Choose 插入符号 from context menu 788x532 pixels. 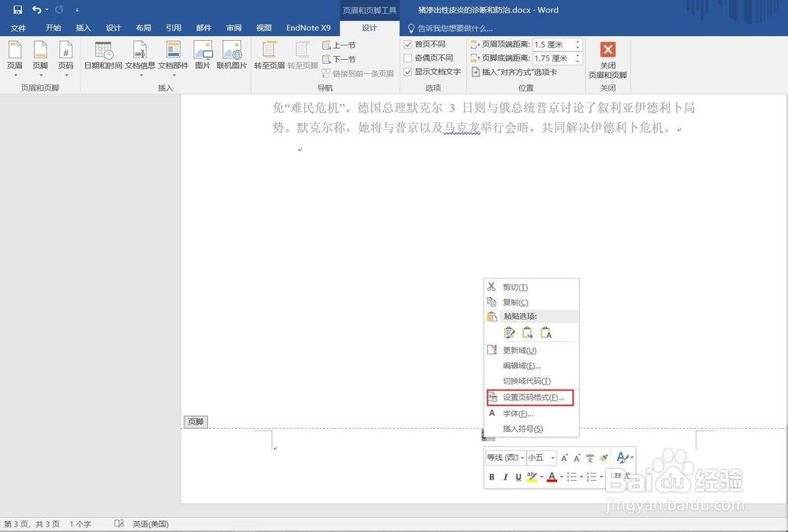pyautogui.click(x=532, y=429)
